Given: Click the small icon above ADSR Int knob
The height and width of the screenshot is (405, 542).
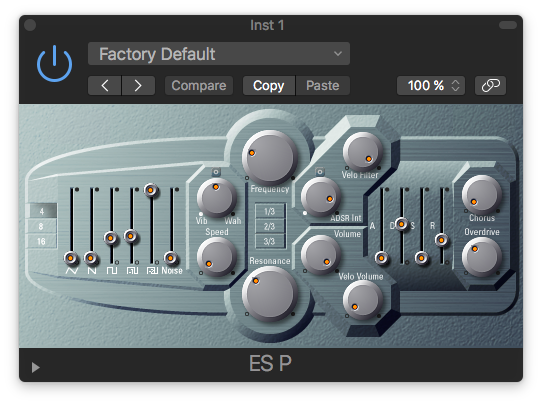Looking at the screenshot, I should click(x=320, y=172).
